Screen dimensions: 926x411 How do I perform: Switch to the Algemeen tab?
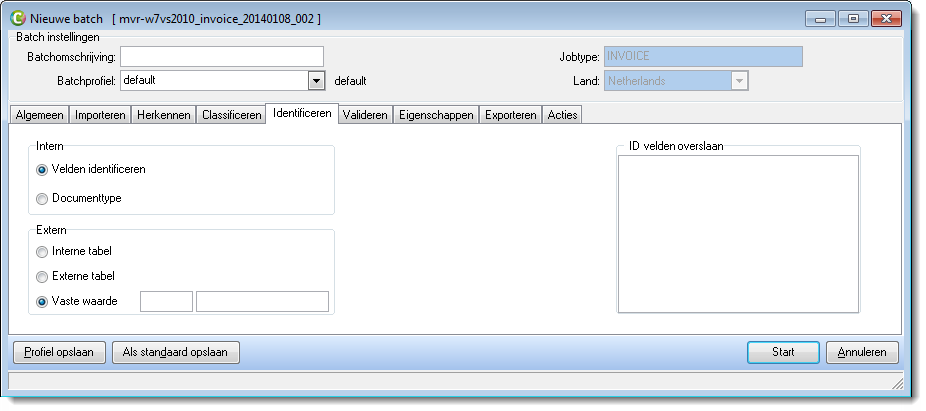pyautogui.click(x=40, y=115)
